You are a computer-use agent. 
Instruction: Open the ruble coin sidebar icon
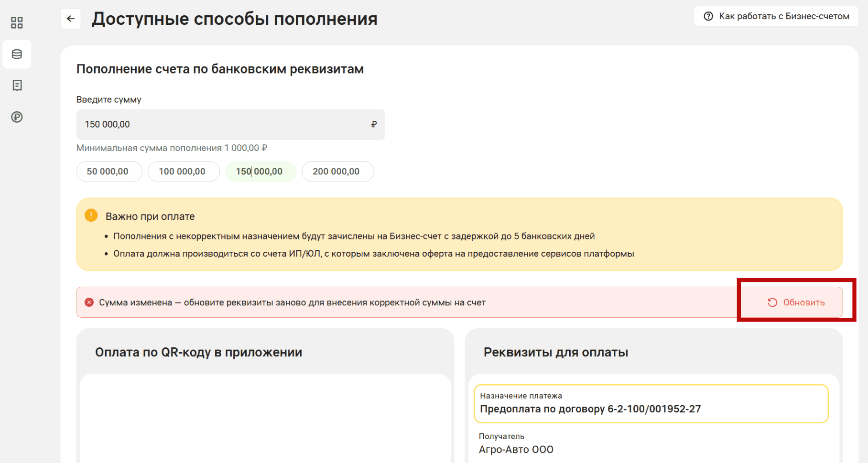pos(17,117)
